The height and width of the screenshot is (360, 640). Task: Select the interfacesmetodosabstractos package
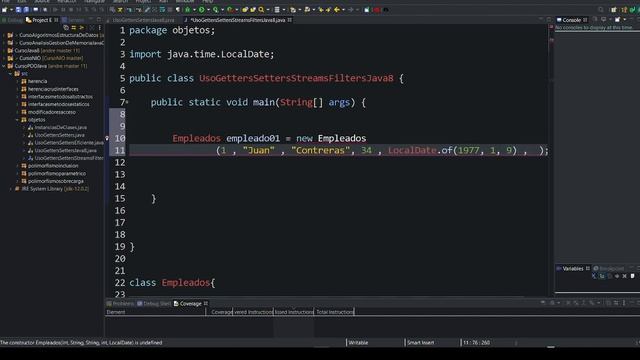[x=60, y=97]
